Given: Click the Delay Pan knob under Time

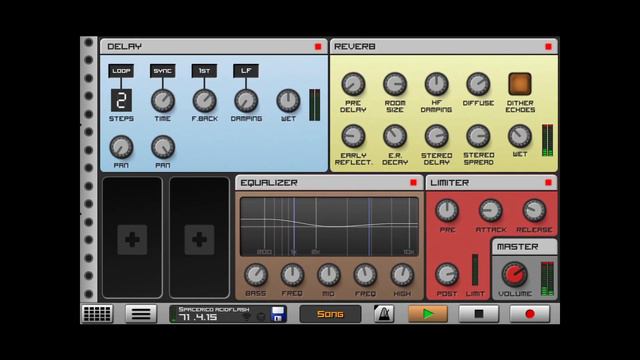Looking at the screenshot, I should [163, 147].
